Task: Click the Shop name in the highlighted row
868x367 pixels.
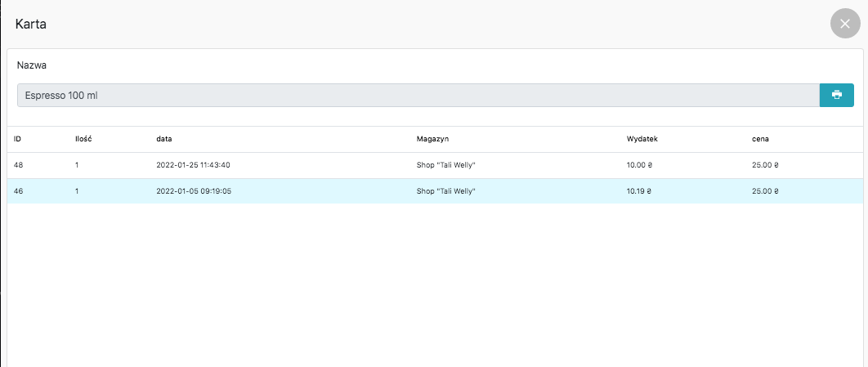Action: pyautogui.click(x=445, y=191)
